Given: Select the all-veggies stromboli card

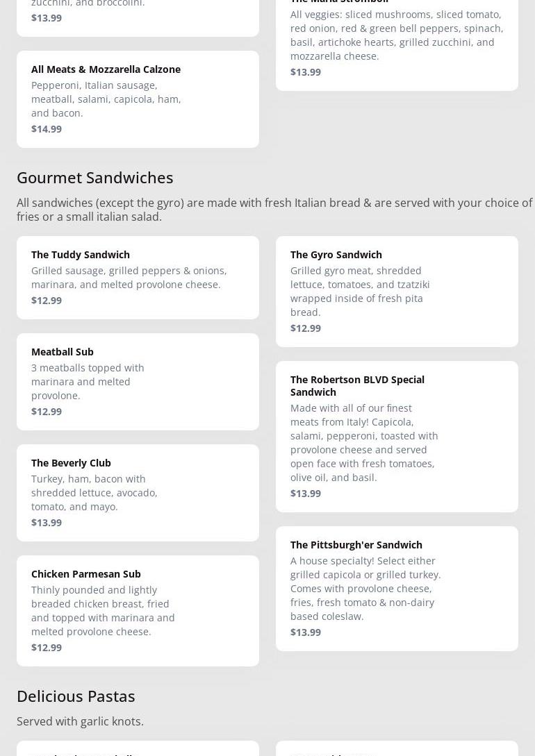Looking at the screenshot, I should point(396,42).
